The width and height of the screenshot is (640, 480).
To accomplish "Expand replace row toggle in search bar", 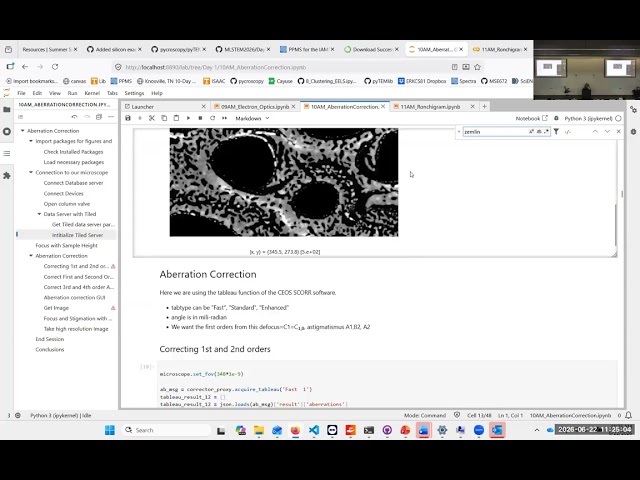I will [459, 131].
